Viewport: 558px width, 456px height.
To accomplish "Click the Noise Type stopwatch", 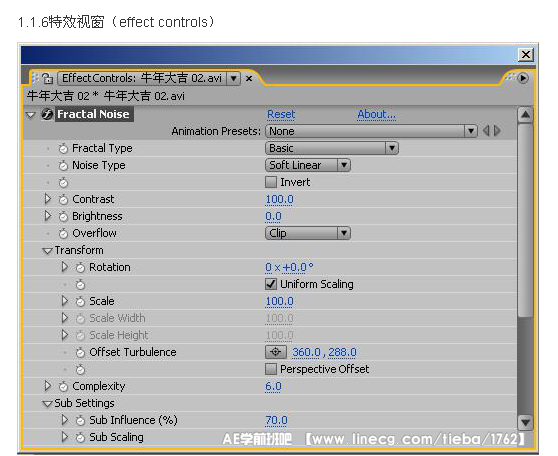I will [x=63, y=166].
